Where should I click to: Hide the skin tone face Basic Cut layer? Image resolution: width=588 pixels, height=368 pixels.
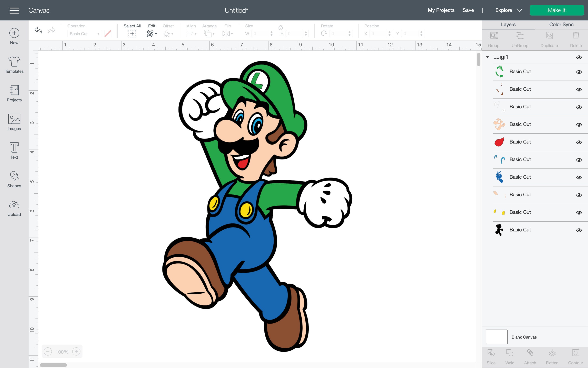(x=579, y=125)
